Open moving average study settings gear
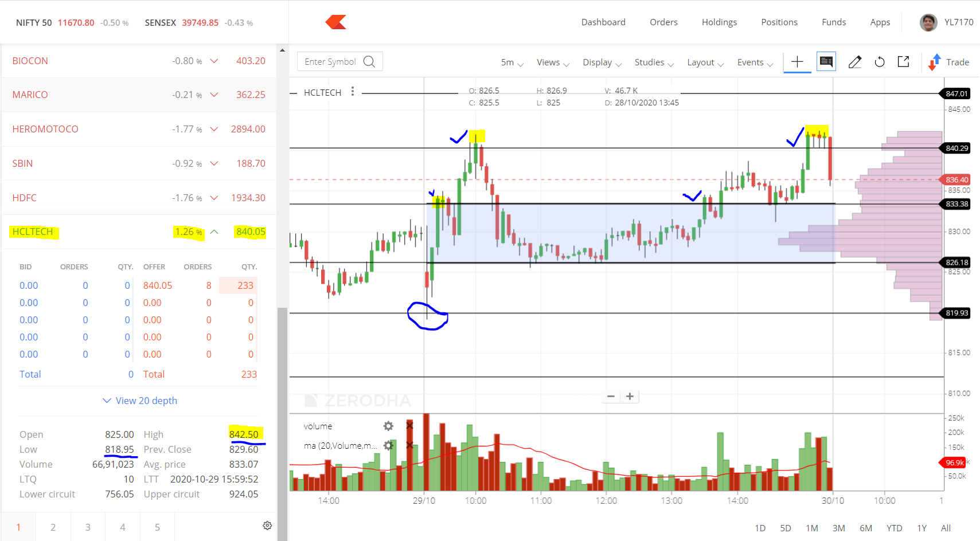The width and height of the screenshot is (980, 541). click(388, 445)
